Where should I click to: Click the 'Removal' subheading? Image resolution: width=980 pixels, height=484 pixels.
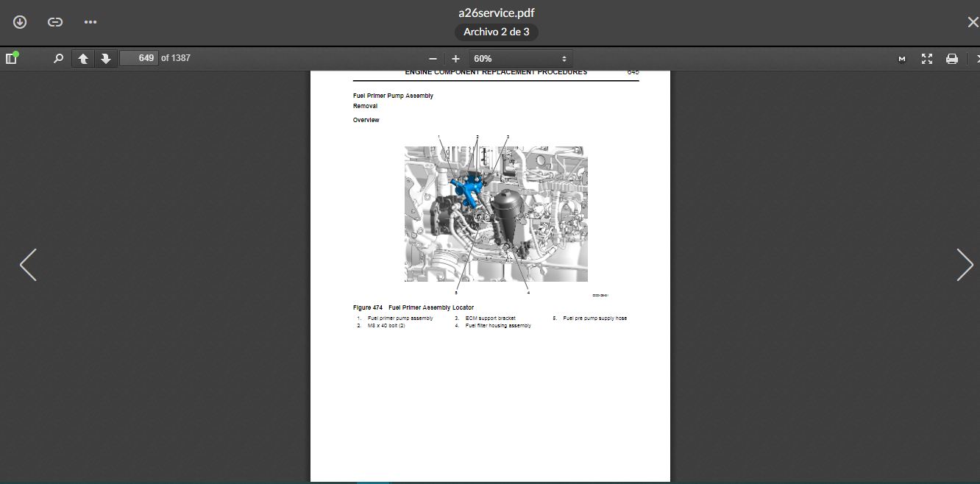coord(365,106)
